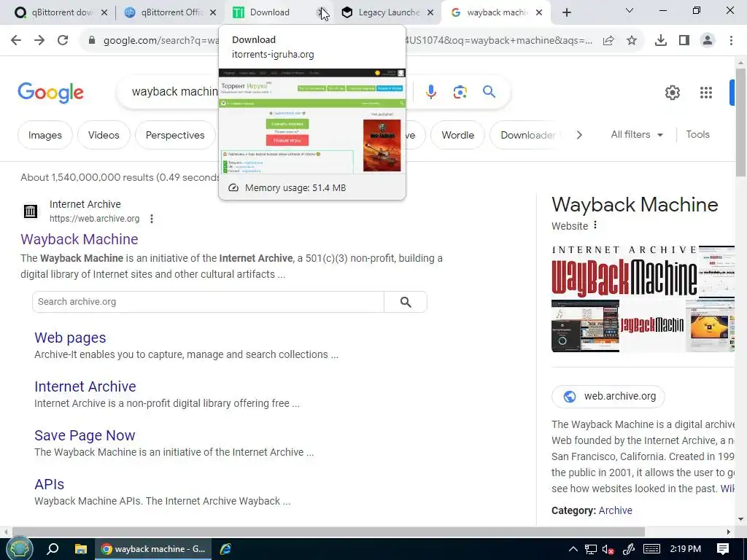747x560 pixels.
Task: Select the Wordle filter chip
Action: coord(457,135)
